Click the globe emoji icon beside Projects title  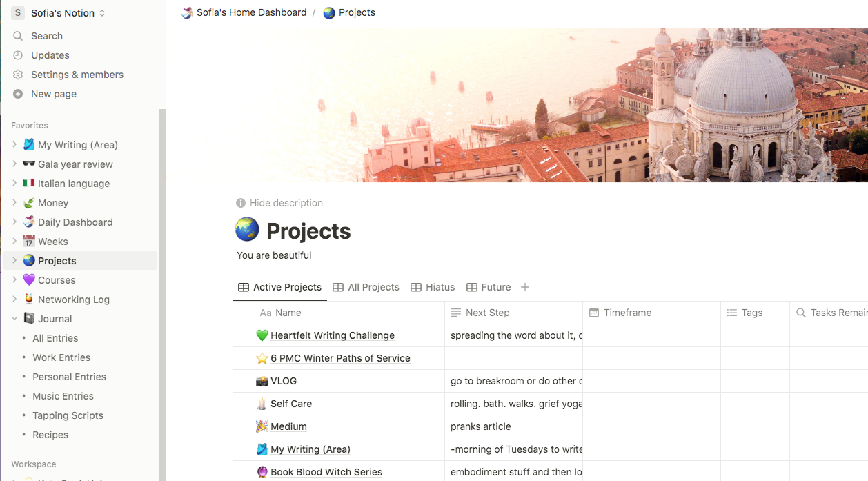pyautogui.click(x=247, y=230)
